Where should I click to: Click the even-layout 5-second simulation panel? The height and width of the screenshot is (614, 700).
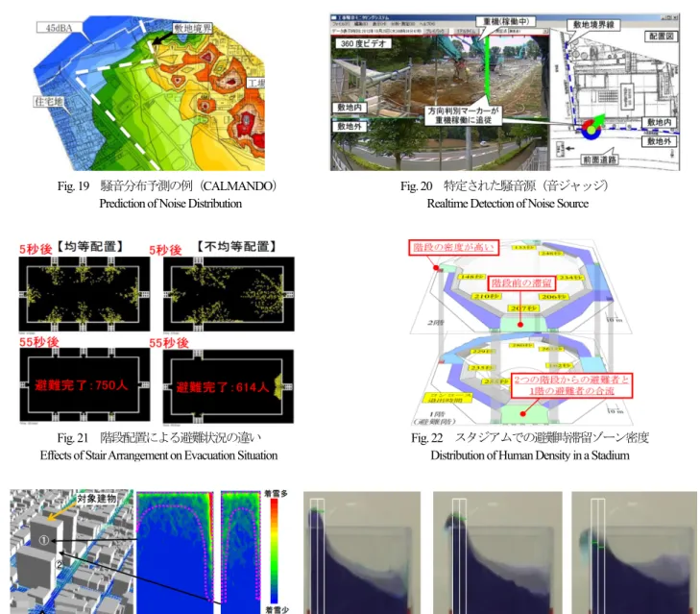pyautogui.click(x=84, y=294)
